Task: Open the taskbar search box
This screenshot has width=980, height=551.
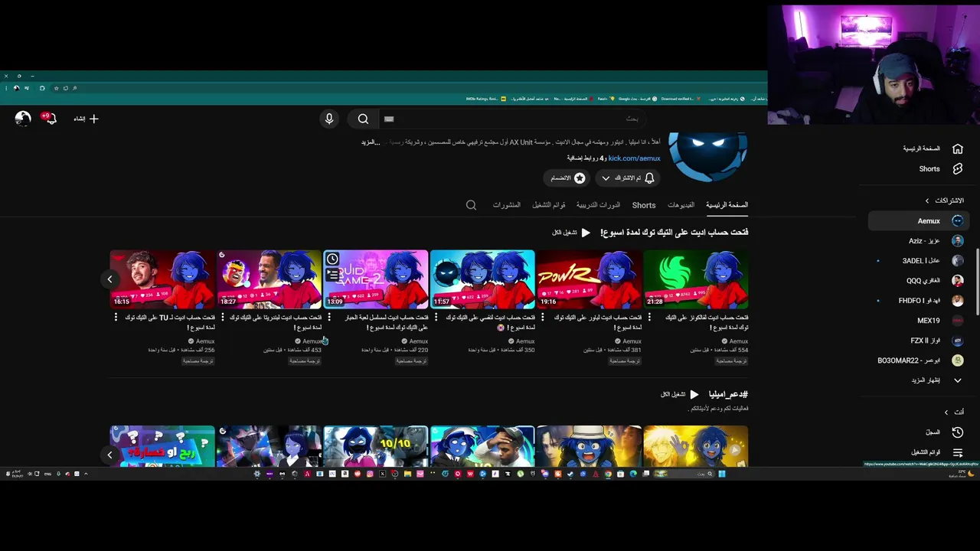Action: 682,474
